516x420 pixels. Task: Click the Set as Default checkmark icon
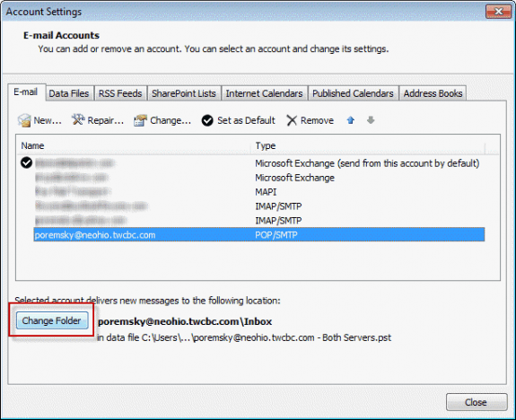point(207,120)
